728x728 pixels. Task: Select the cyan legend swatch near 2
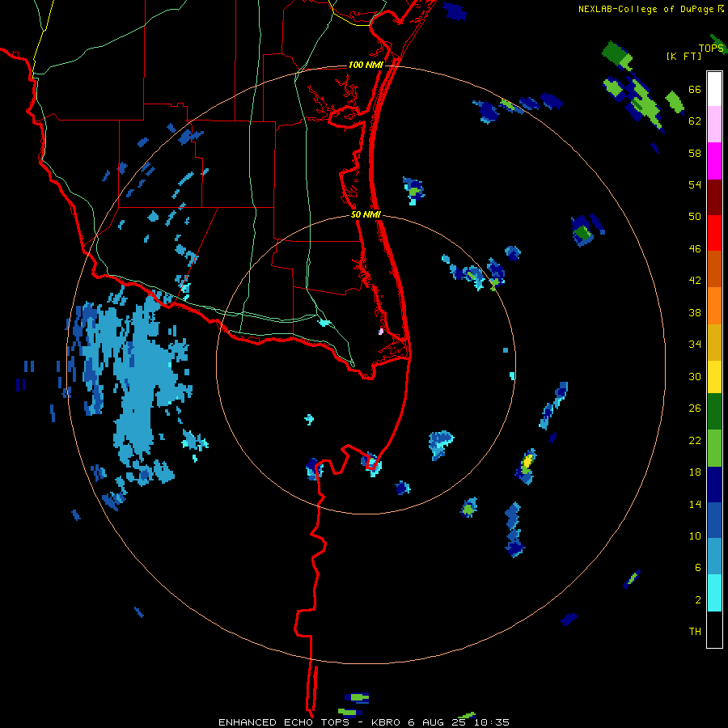click(714, 593)
